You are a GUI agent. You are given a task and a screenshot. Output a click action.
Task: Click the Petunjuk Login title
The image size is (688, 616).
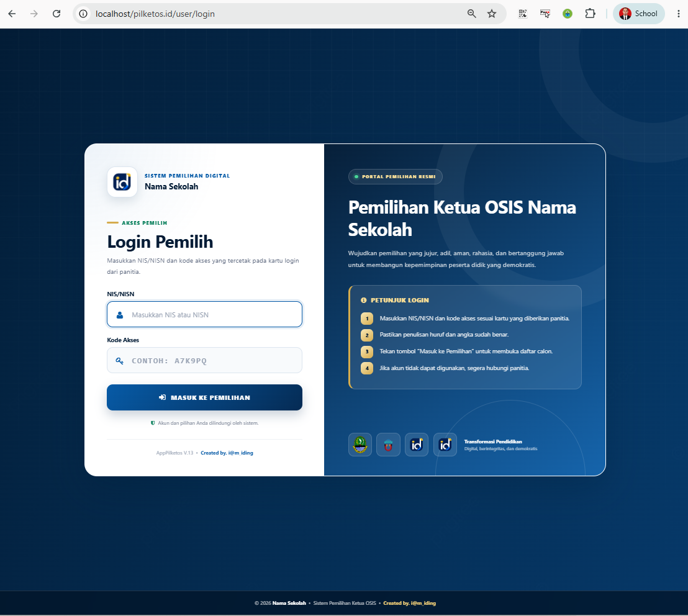[x=400, y=300]
